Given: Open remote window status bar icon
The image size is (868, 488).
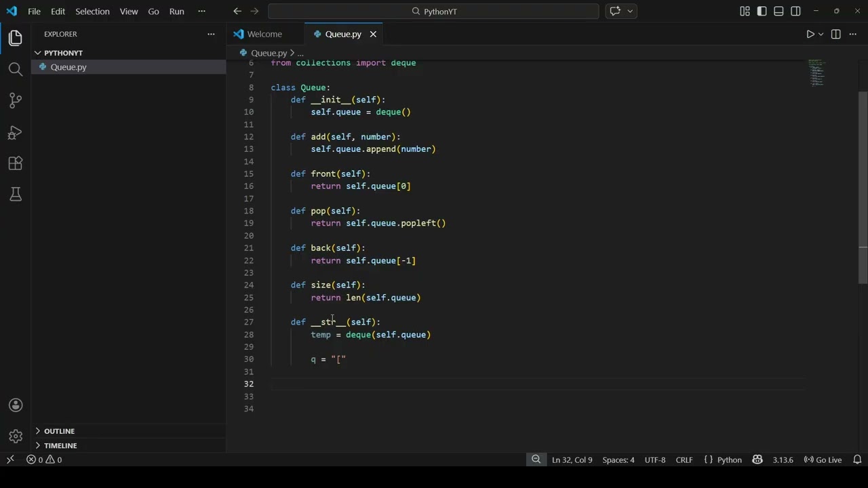Looking at the screenshot, I should click(10, 460).
